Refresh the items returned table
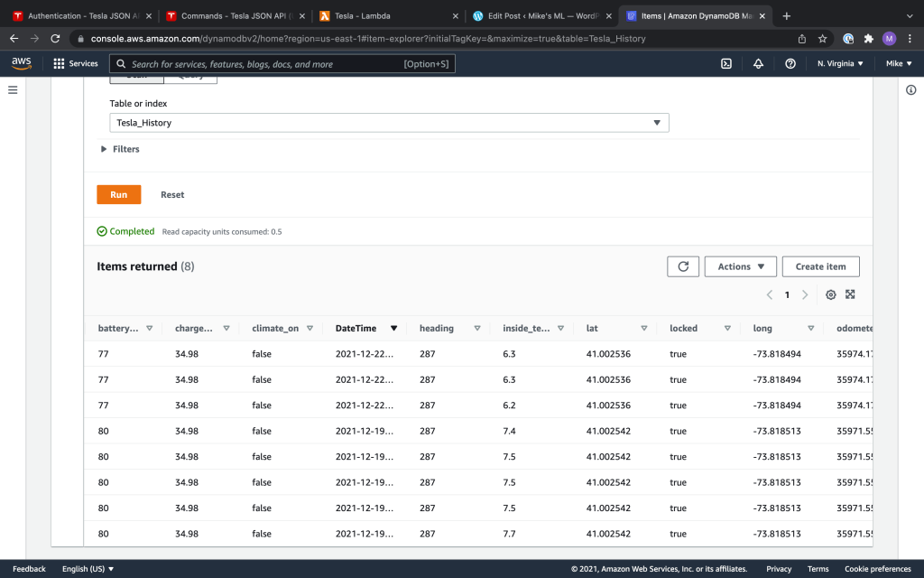The image size is (924, 578). (x=683, y=266)
